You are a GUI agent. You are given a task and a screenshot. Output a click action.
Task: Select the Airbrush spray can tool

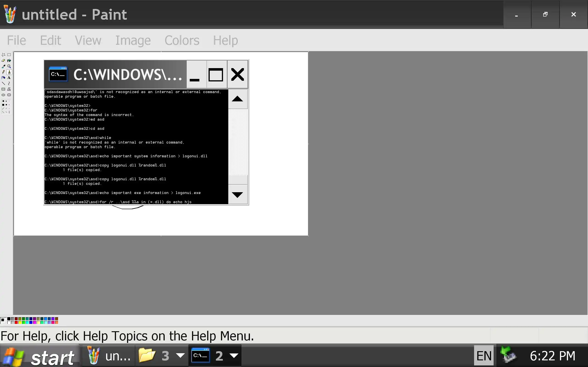(3, 78)
